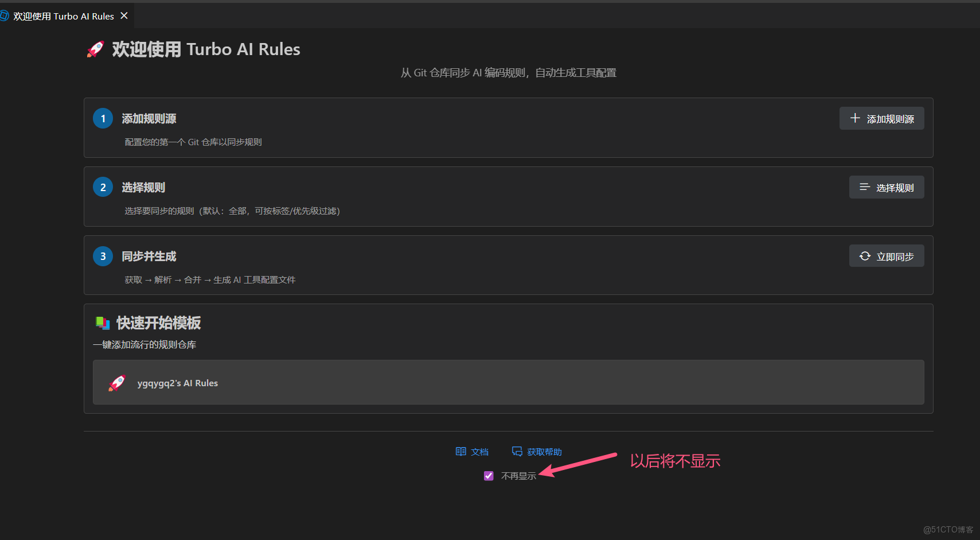Click the 同步并生成 step heading

(149, 257)
